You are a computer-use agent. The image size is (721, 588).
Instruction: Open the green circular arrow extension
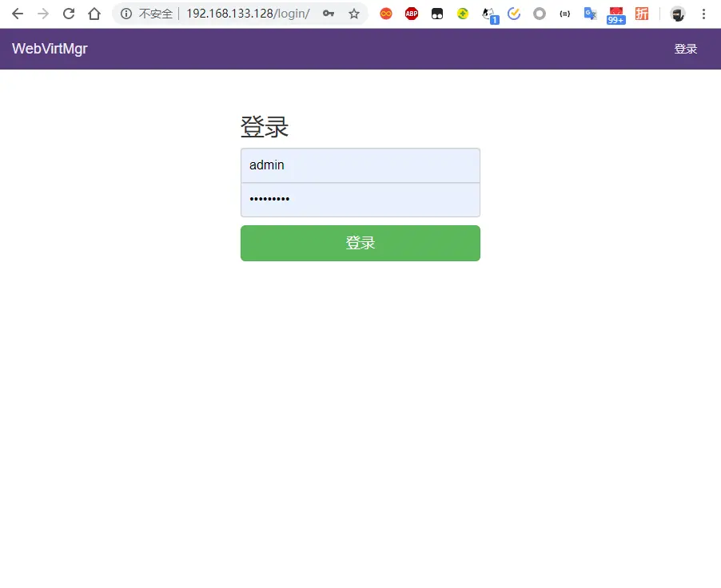click(x=463, y=14)
